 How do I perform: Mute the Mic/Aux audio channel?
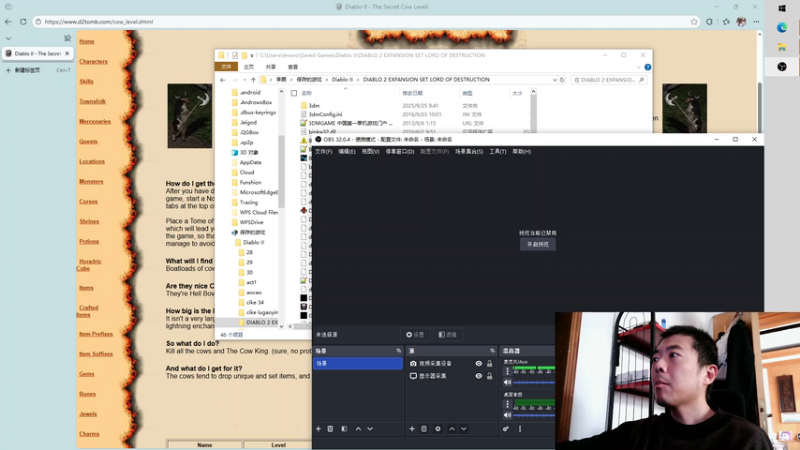[x=507, y=382]
